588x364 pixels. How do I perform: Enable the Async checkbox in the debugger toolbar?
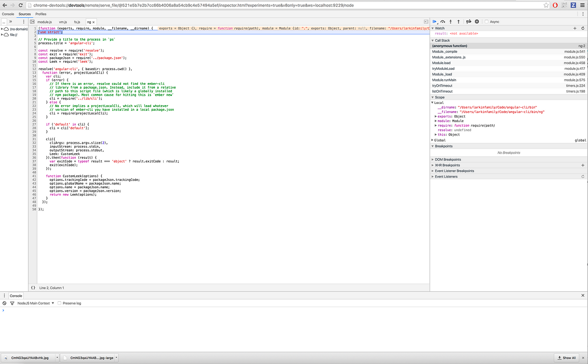[x=487, y=21]
